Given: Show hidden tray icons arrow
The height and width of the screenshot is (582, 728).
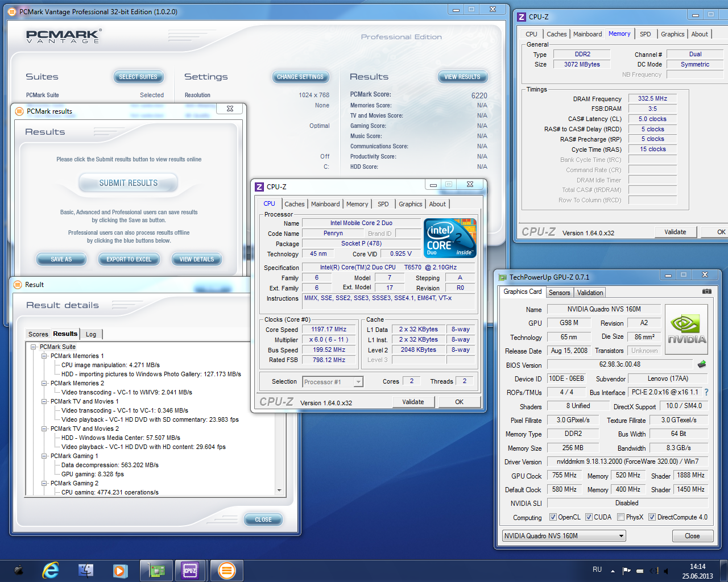Looking at the screenshot, I should [x=613, y=571].
